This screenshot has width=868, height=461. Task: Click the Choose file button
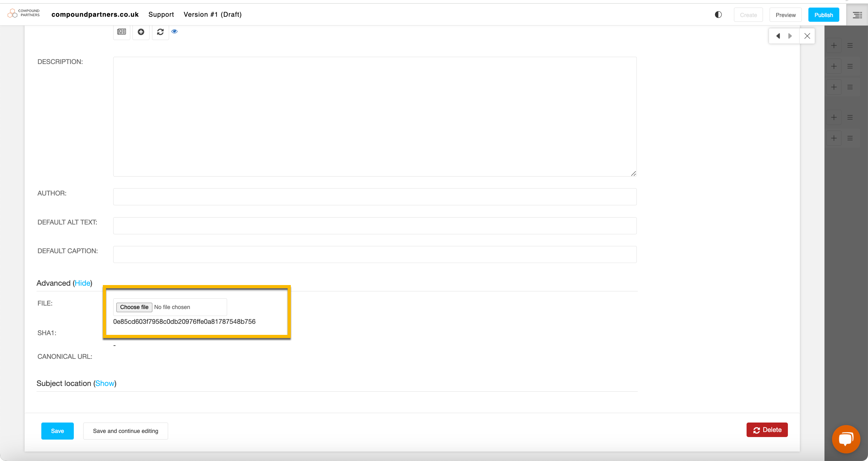[134, 307]
